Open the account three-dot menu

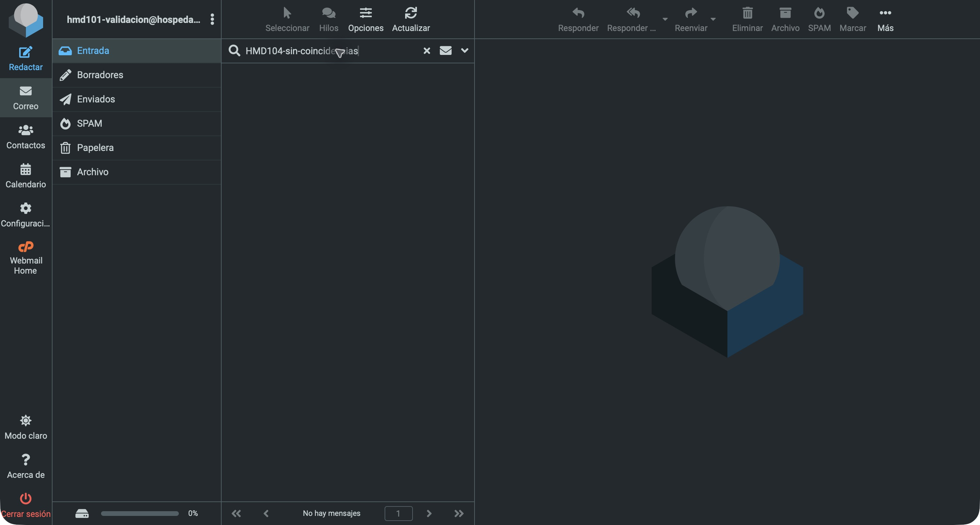[x=212, y=19]
